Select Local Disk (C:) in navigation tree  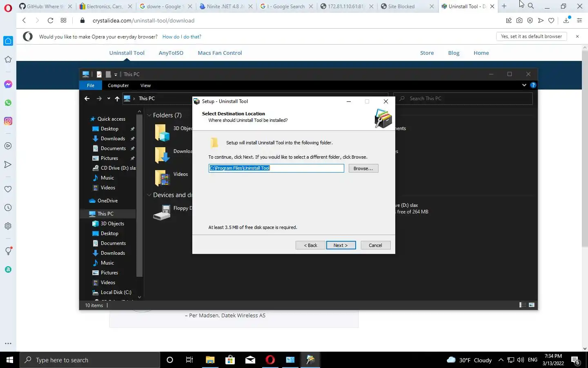116,292
